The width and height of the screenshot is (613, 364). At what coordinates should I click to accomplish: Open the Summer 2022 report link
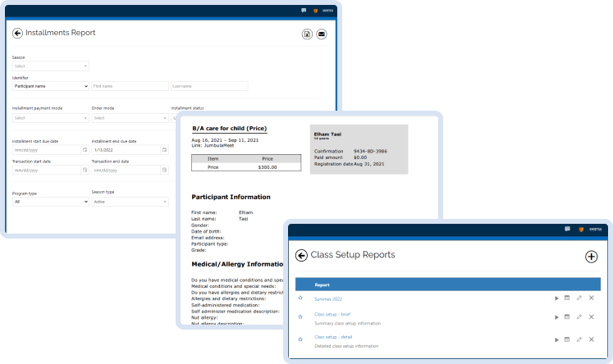click(x=328, y=299)
